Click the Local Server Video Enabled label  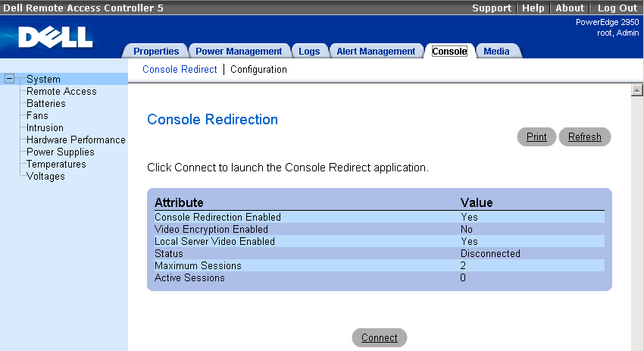pyautogui.click(x=214, y=241)
